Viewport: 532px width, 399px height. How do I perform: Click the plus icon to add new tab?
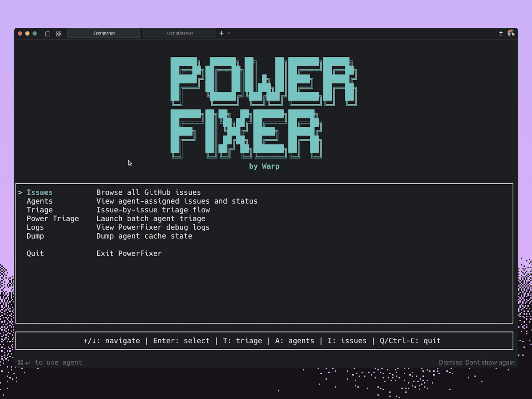click(221, 33)
